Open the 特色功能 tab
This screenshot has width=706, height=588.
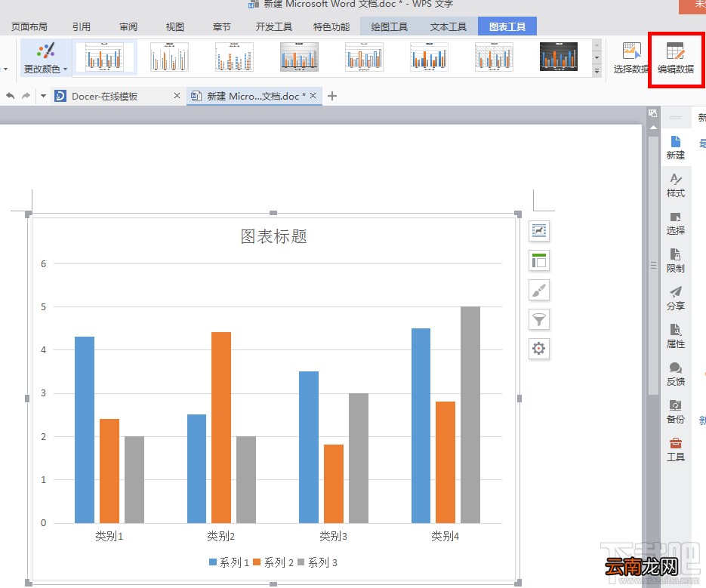pyautogui.click(x=331, y=27)
